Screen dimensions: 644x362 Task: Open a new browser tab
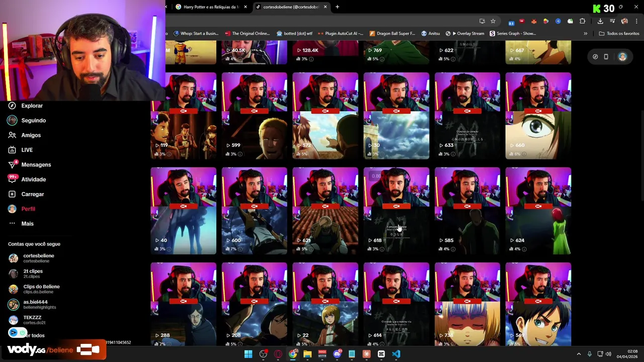[x=337, y=7]
